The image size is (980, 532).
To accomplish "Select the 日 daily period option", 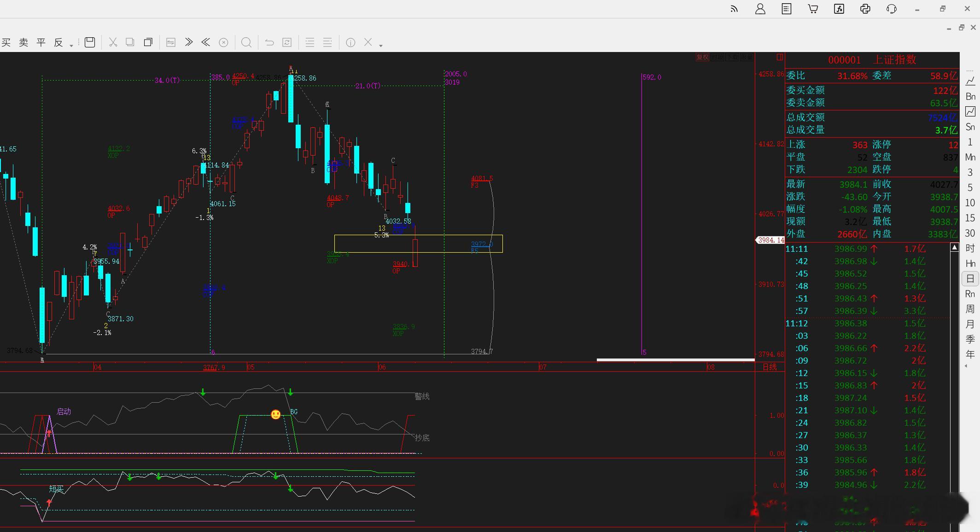I will click(x=970, y=278).
